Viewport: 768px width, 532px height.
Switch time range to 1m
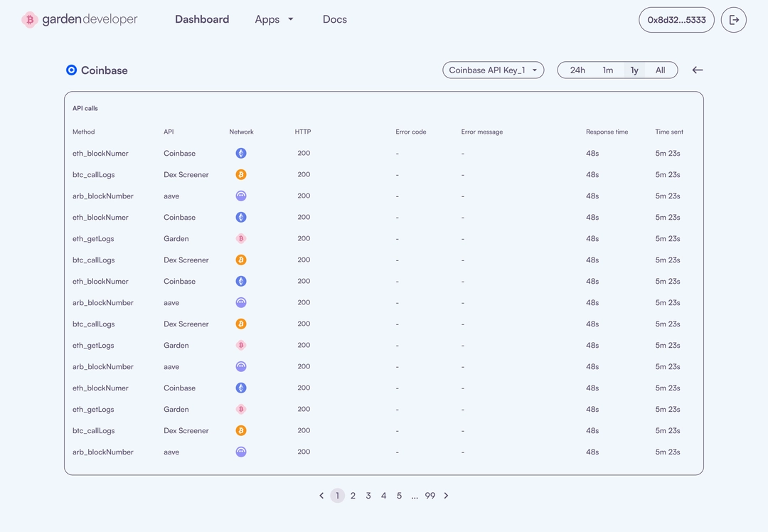608,70
